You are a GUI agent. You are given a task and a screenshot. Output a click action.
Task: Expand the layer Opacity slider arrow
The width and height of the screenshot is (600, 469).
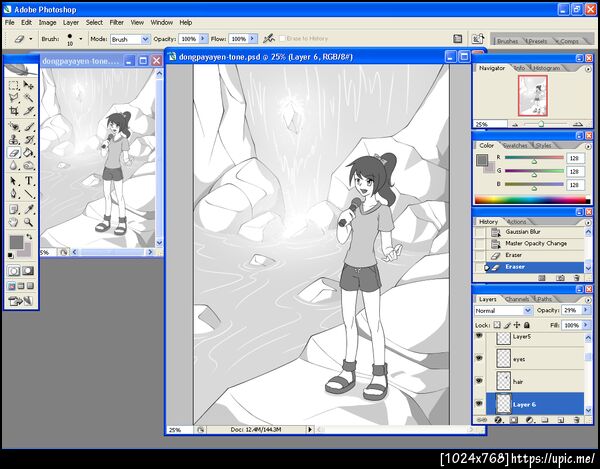click(586, 310)
